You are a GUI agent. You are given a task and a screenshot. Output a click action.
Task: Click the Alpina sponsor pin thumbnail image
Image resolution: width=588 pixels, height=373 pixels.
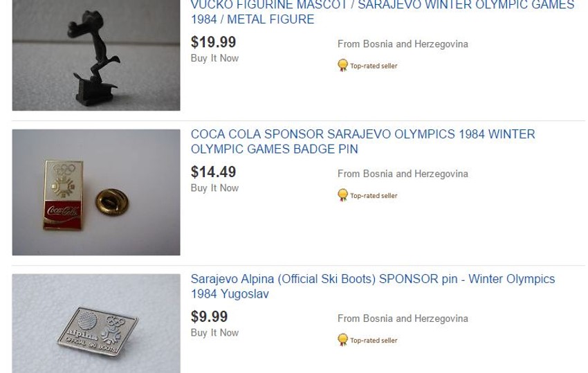[x=95, y=324]
